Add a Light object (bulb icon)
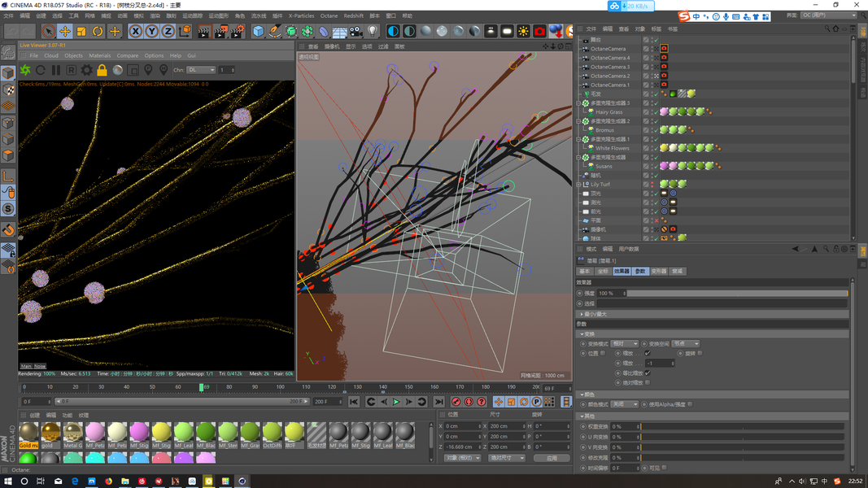Viewport: 868px width, 488px height. 373,32
